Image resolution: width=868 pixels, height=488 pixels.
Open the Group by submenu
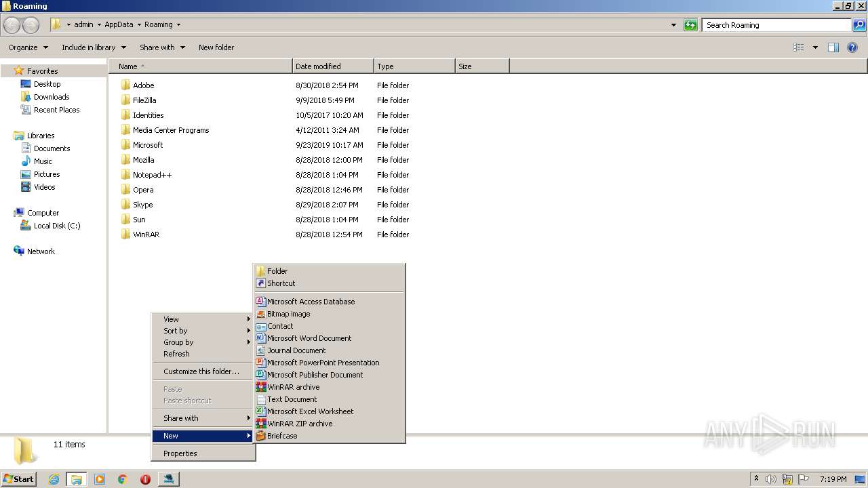click(203, 342)
